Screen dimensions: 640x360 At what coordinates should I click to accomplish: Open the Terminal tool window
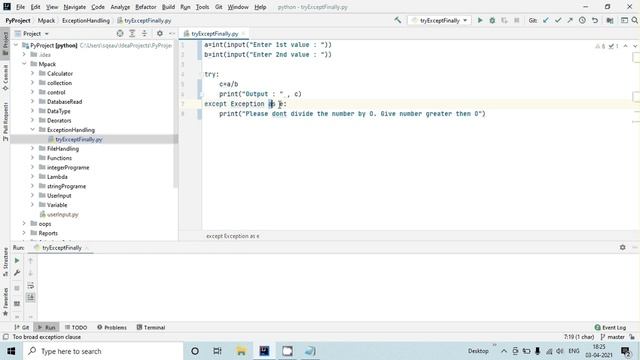pos(151,327)
